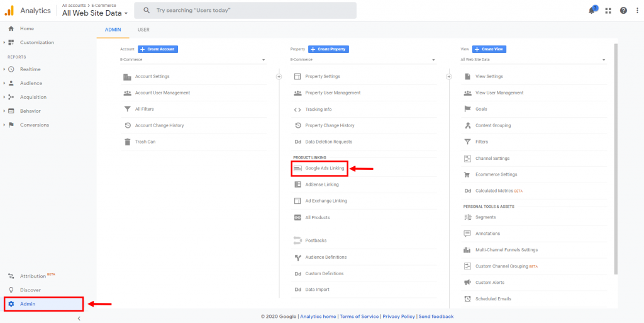Click the Account User Management people icon

click(127, 93)
